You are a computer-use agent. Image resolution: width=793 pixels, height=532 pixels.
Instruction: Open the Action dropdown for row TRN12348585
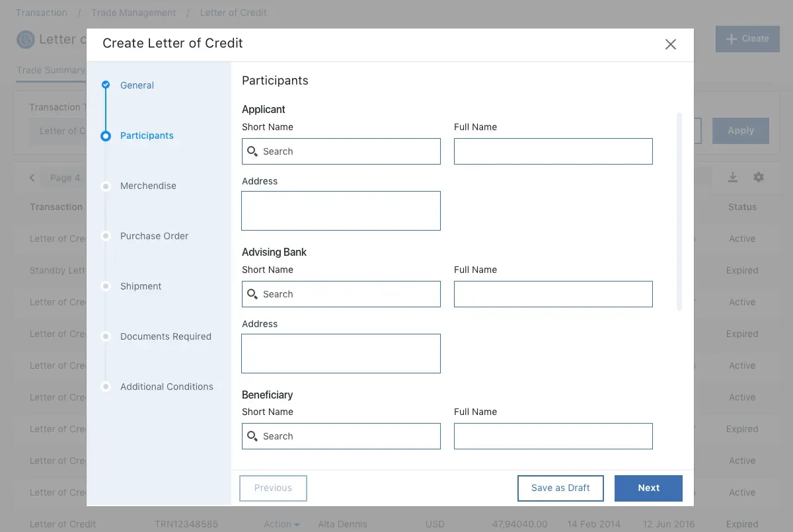[x=281, y=523]
